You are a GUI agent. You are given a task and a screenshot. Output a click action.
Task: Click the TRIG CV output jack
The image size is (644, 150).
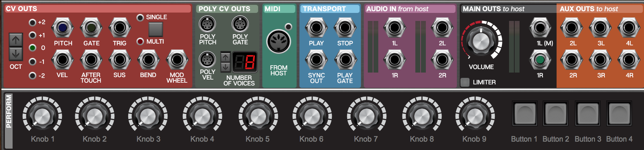tap(120, 28)
